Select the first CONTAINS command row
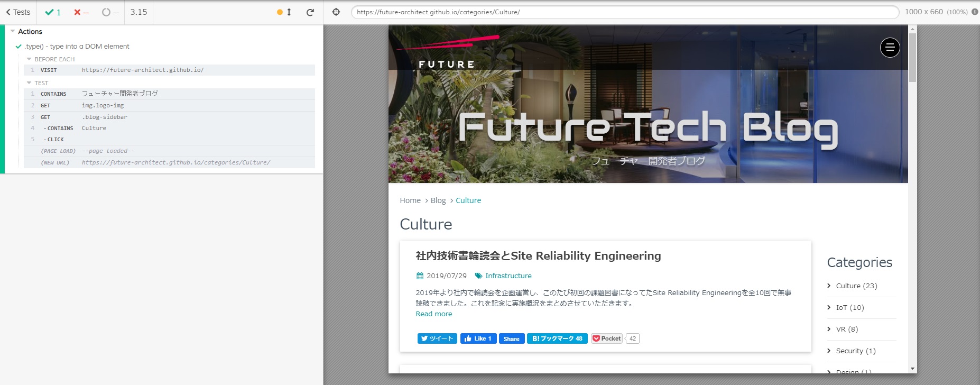 tap(169, 94)
